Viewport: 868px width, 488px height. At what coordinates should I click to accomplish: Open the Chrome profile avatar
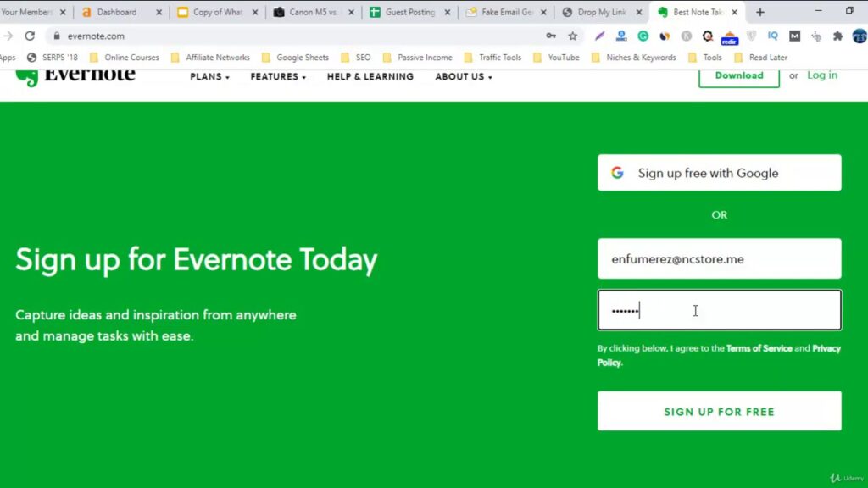860,36
